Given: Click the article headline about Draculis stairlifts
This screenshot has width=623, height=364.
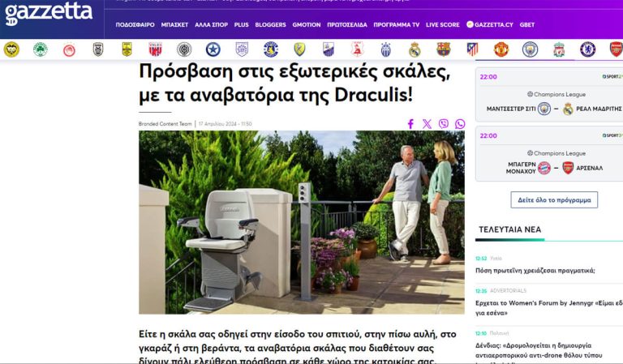Looking at the screenshot, I should 294,83.
